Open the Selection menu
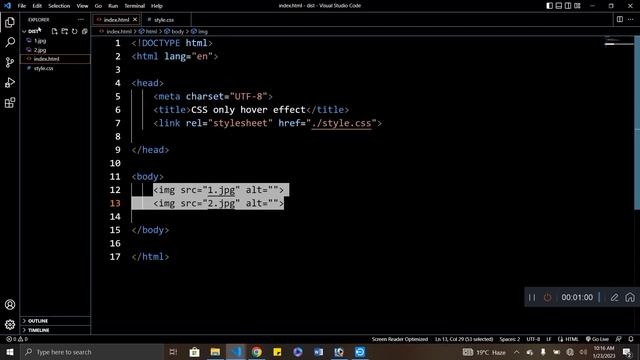This screenshot has width=640, height=360. (59, 6)
